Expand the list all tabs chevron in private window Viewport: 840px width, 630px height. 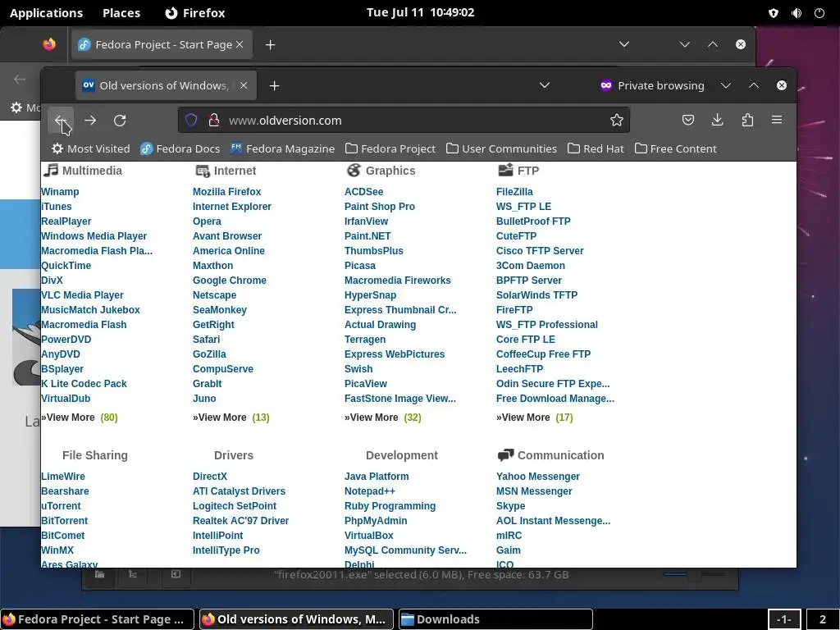545,85
